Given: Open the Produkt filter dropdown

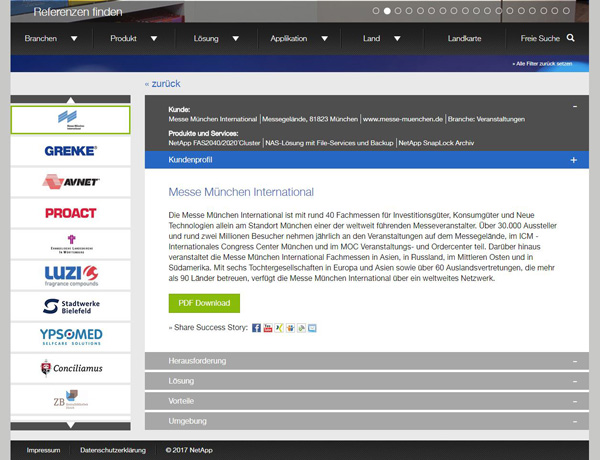Looking at the screenshot, I should click(x=134, y=38).
